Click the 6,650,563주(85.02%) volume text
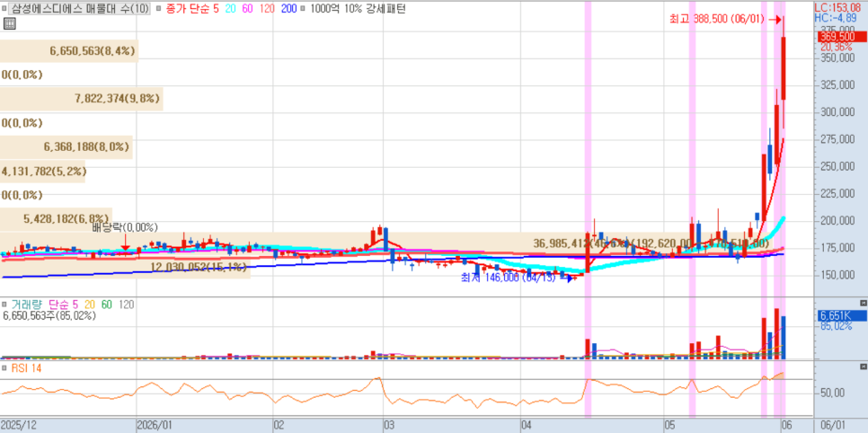This screenshot has height=433, width=868. click(49, 315)
